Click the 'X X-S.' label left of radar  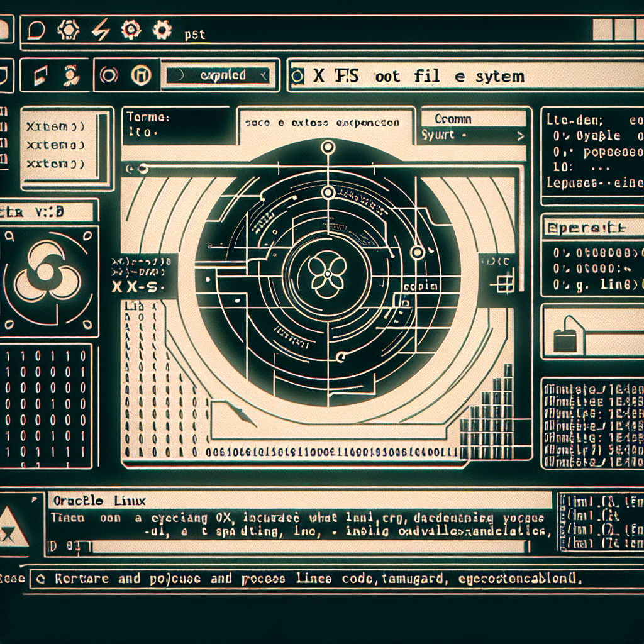tap(138, 287)
